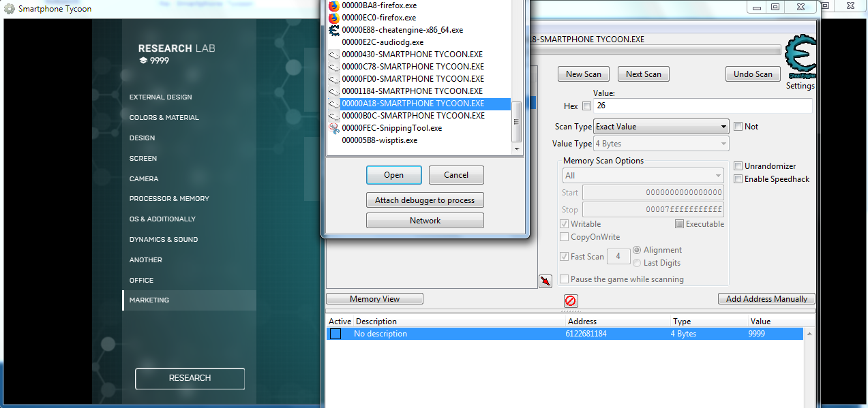This screenshot has height=408, width=868.
Task: Click the Start address field
Action: click(653, 193)
